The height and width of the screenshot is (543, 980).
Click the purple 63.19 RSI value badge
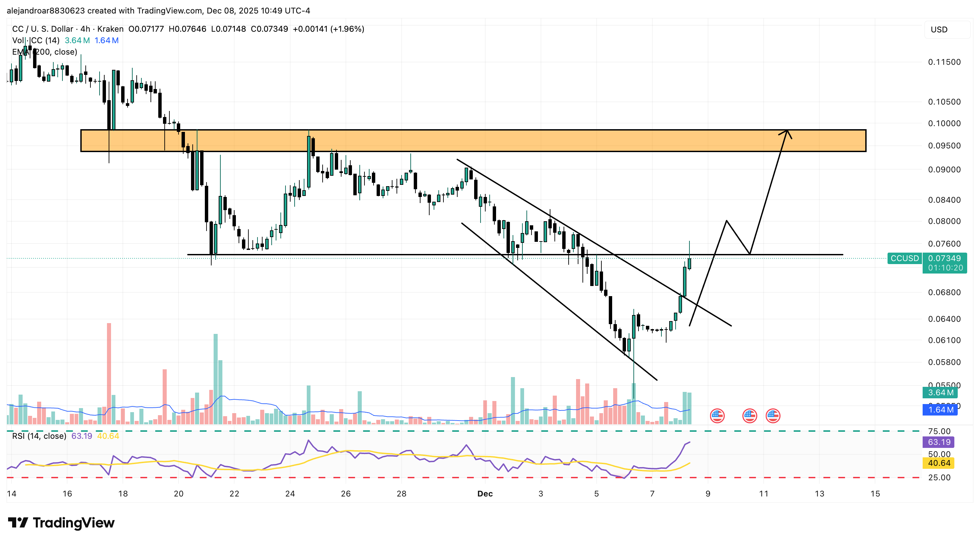click(939, 442)
